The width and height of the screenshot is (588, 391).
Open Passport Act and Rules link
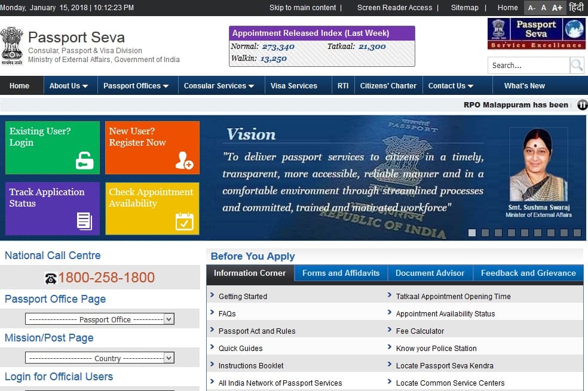pyautogui.click(x=257, y=331)
